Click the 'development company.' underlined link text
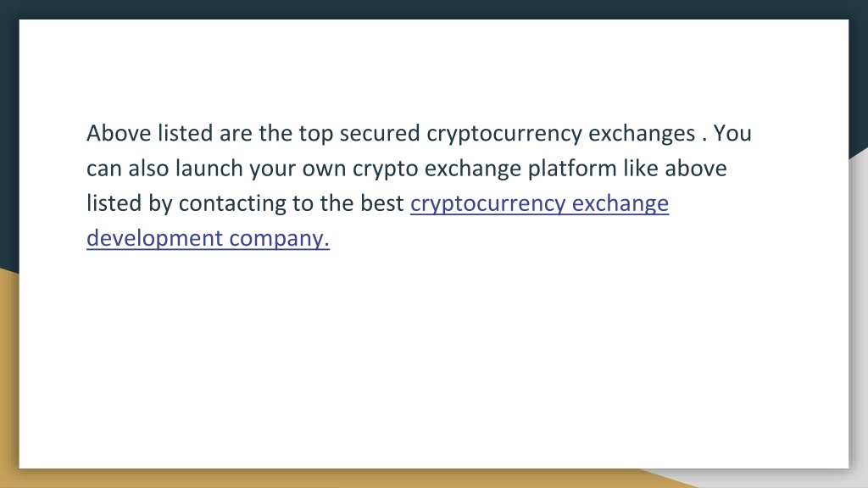868x488 pixels. 209,238
